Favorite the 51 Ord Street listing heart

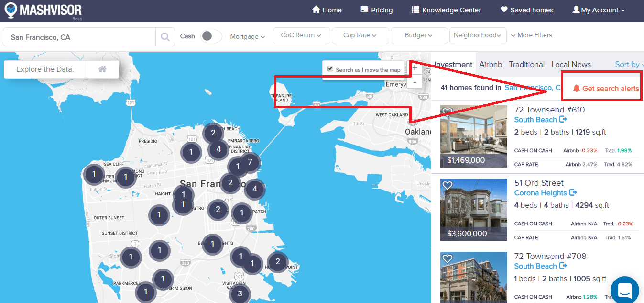[x=448, y=185]
